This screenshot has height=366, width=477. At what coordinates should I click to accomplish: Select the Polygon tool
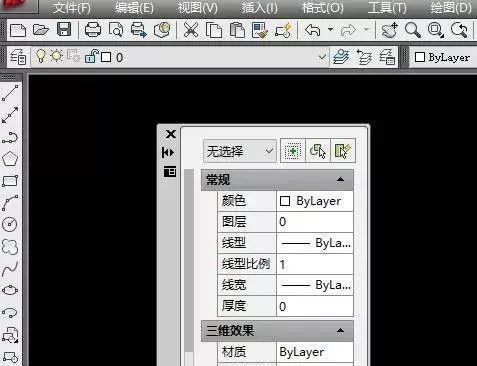click(x=10, y=159)
